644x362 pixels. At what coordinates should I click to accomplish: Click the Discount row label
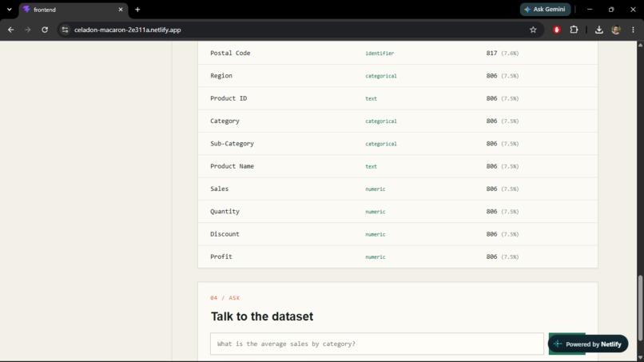point(225,234)
